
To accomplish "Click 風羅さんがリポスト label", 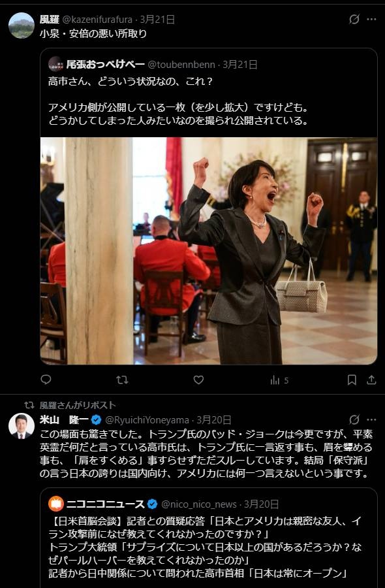I will click(78, 405).
